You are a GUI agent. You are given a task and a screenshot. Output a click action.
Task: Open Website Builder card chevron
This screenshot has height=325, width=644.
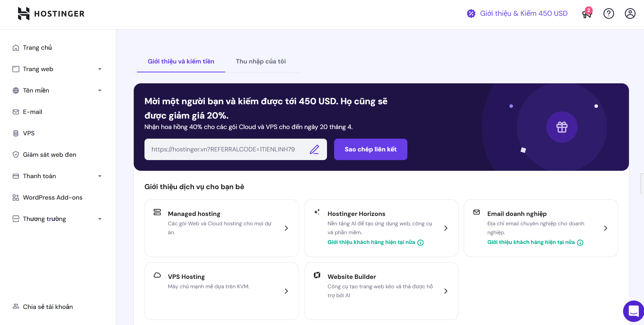(x=446, y=291)
